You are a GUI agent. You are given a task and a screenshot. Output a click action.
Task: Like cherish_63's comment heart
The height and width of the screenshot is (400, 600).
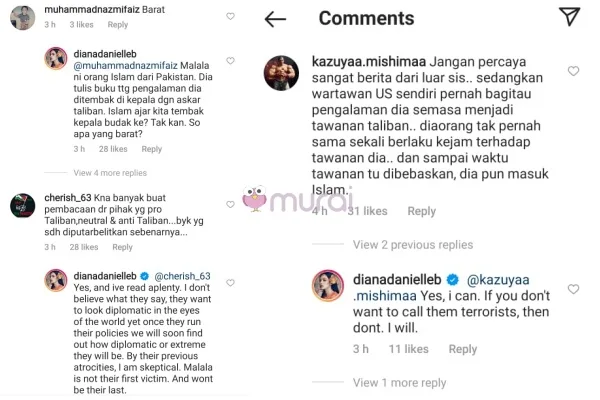(230, 204)
